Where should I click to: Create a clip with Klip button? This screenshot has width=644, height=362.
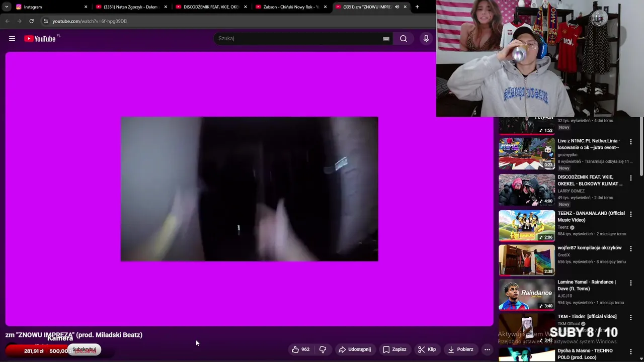tap(427, 349)
